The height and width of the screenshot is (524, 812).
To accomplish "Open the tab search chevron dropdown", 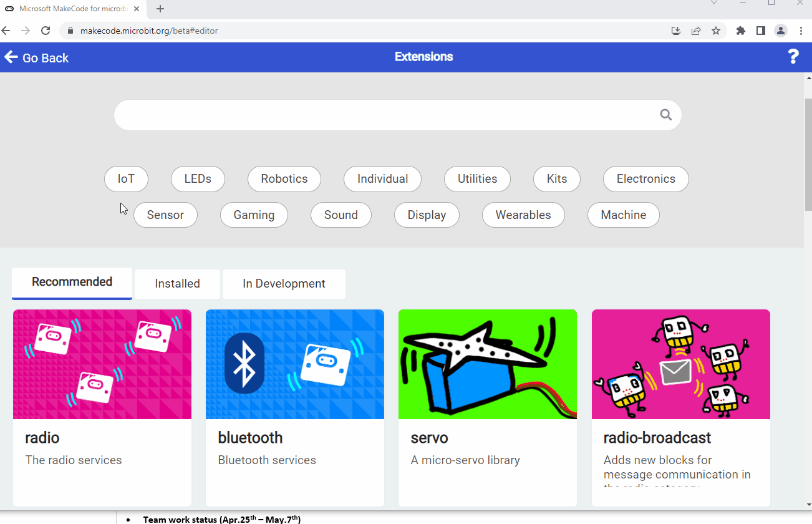I will coord(714,4).
